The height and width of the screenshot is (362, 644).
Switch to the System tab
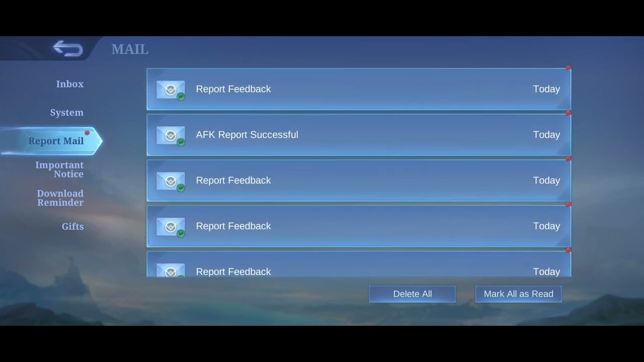pyautogui.click(x=67, y=113)
